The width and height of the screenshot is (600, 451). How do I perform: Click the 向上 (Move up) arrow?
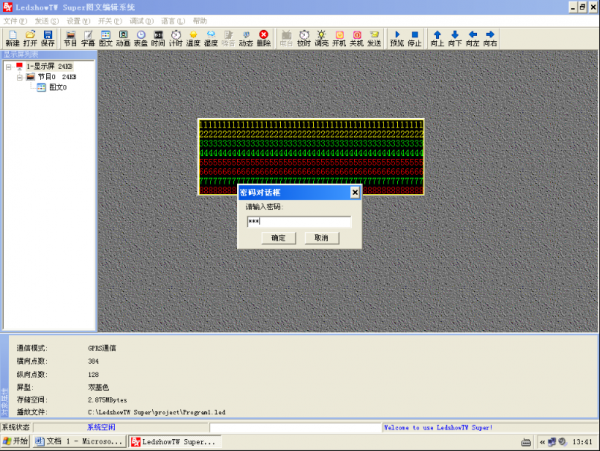pyautogui.click(x=436, y=38)
